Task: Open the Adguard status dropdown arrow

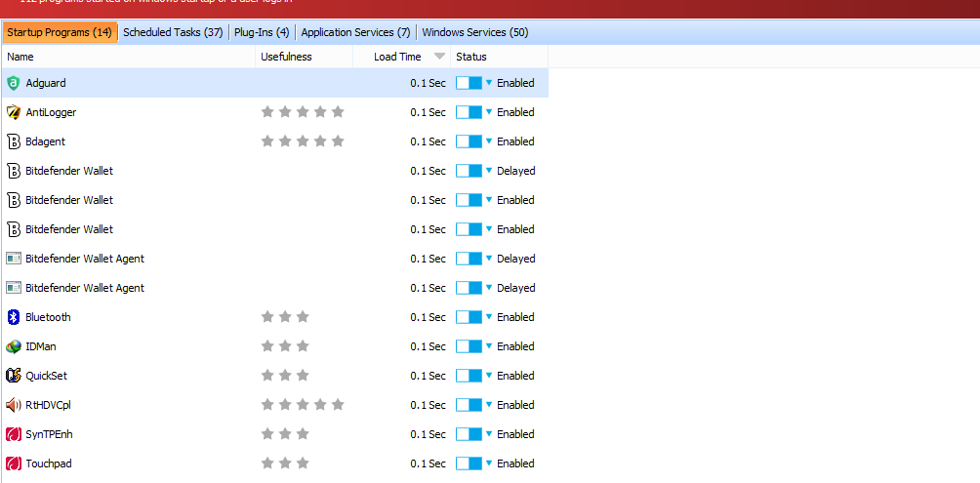Action: pyautogui.click(x=489, y=83)
